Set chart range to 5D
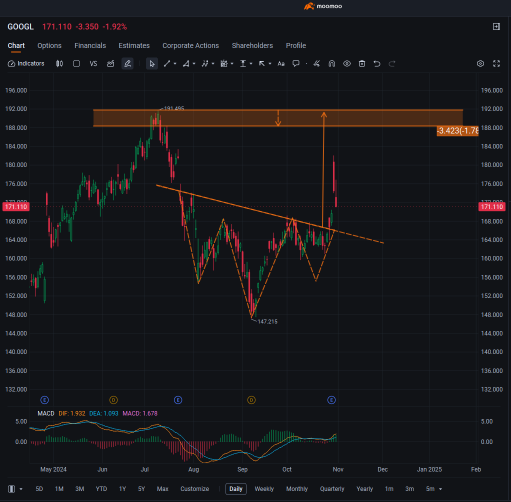 39,489
